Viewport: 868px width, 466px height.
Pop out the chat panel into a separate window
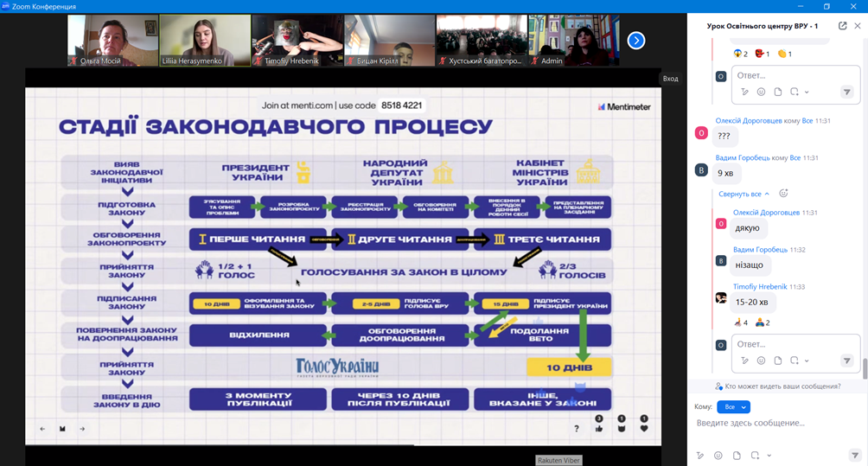pyautogui.click(x=842, y=26)
